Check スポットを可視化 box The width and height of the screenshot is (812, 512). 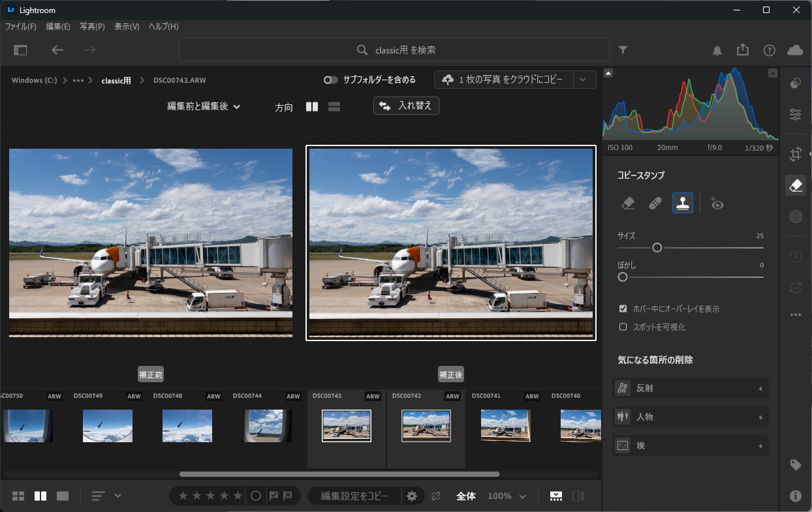[x=623, y=327]
